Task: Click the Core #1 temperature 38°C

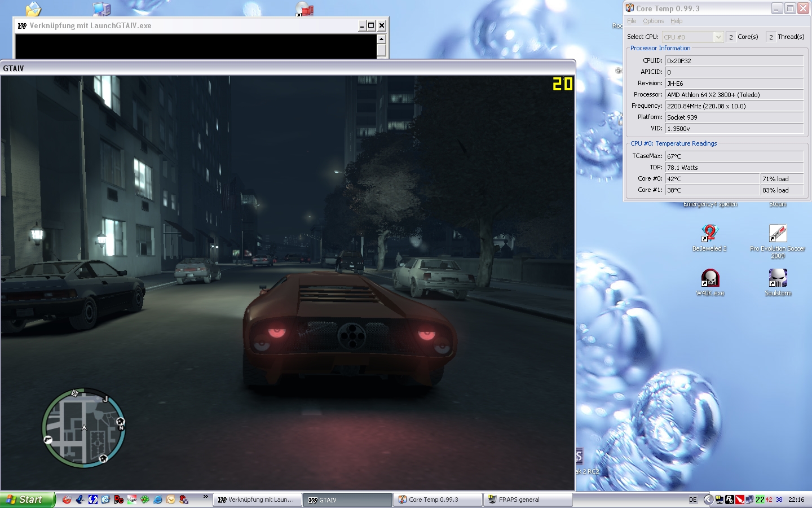Action: coord(713,190)
